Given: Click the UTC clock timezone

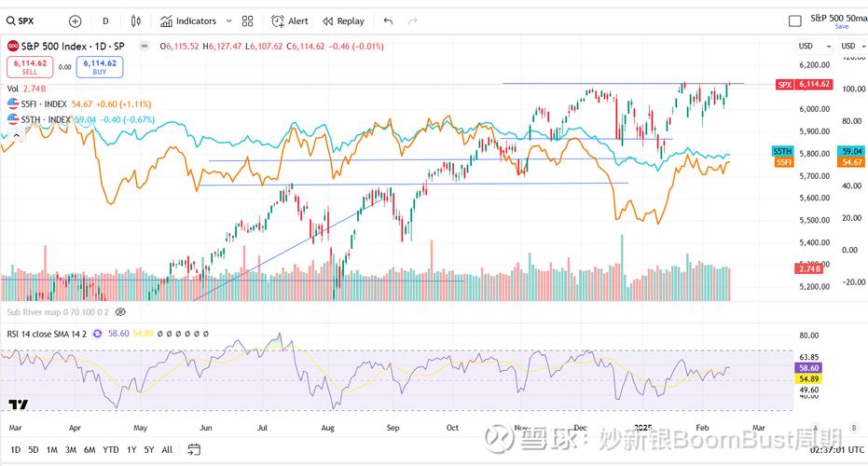Looking at the screenshot, I should pos(837,450).
